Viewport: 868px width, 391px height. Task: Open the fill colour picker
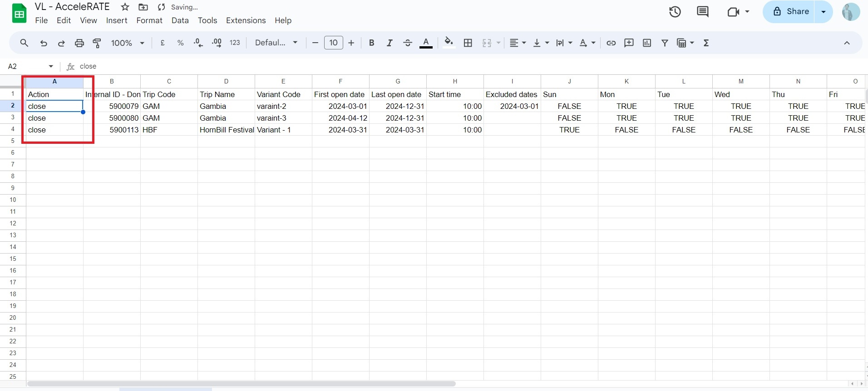click(x=449, y=43)
